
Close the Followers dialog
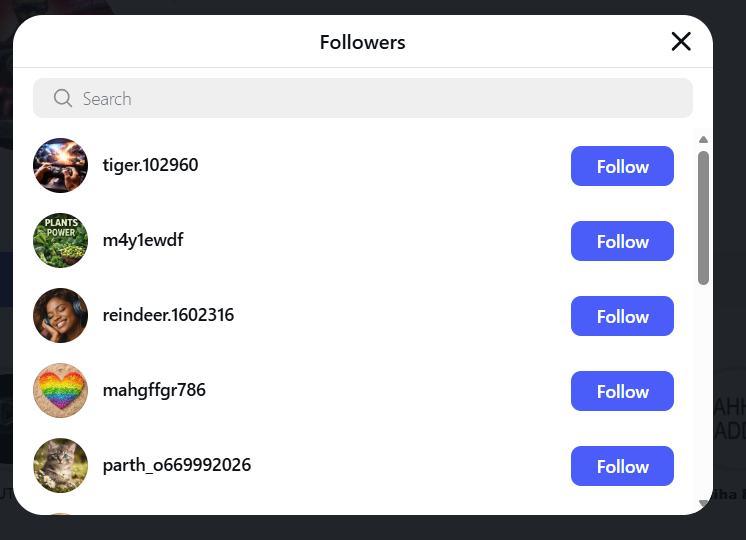(681, 41)
